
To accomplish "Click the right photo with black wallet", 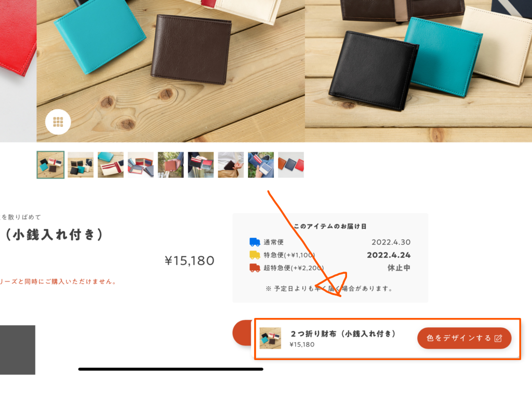I will point(418,71).
